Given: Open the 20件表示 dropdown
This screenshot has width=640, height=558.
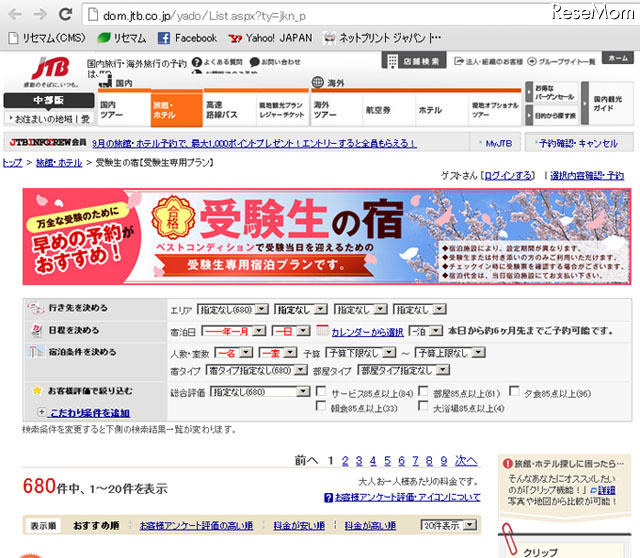Looking at the screenshot, I should (449, 525).
